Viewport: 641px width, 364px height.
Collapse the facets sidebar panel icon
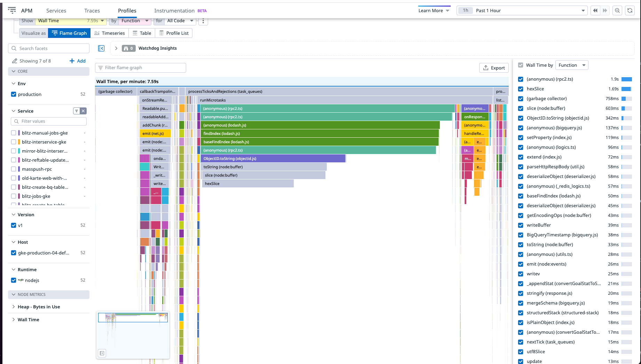101,48
